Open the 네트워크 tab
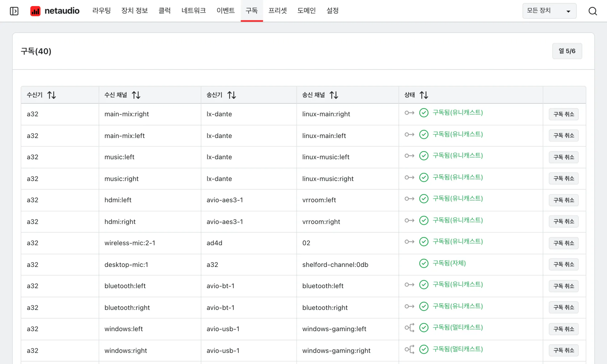607x364 pixels. coord(194,11)
